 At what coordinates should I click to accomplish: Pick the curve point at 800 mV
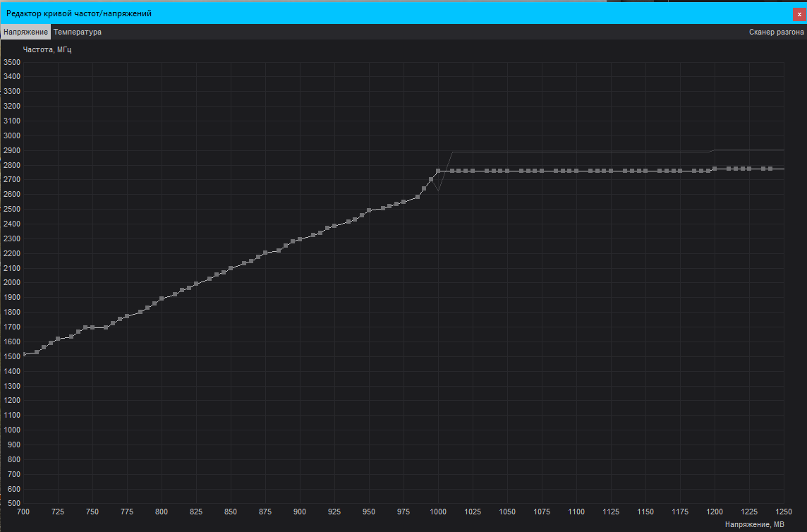(162, 298)
